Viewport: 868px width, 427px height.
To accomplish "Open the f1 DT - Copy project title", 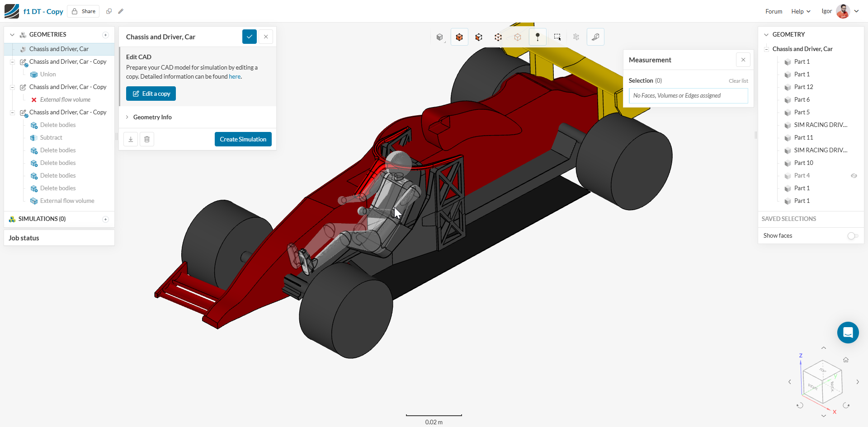I will click(x=43, y=11).
